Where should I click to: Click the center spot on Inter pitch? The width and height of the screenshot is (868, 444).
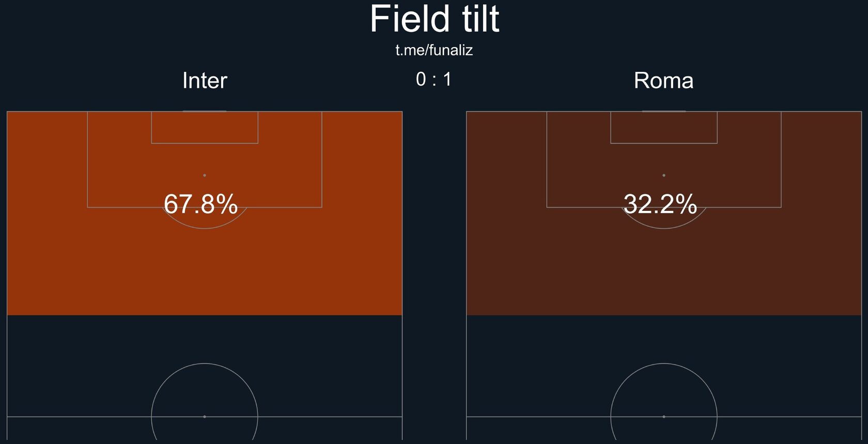(205, 417)
